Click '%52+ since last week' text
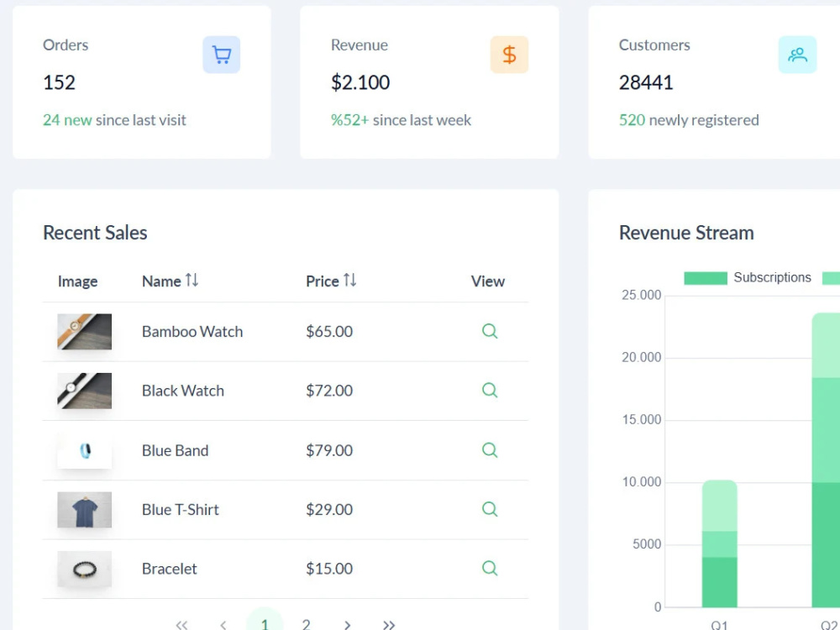 401,120
